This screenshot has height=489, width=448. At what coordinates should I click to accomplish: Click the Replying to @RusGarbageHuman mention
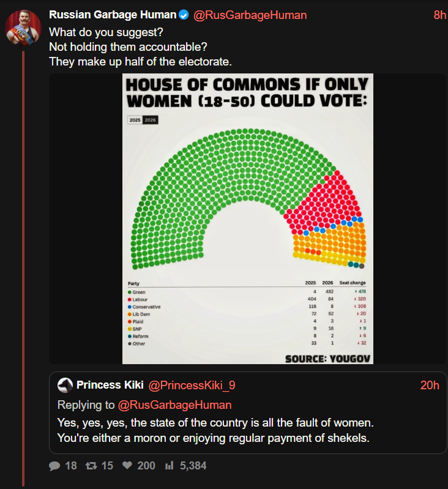[x=174, y=405]
